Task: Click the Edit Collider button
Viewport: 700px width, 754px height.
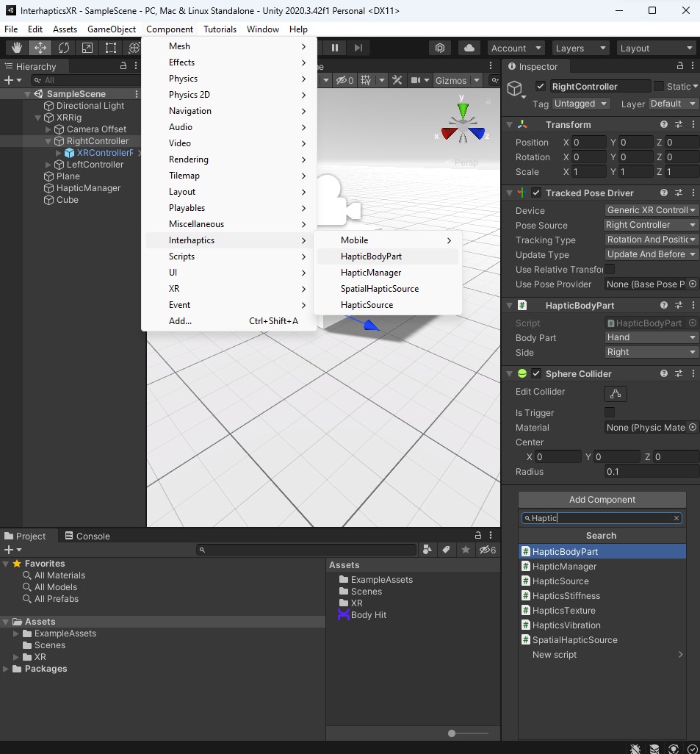Action: (x=615, y=394)
